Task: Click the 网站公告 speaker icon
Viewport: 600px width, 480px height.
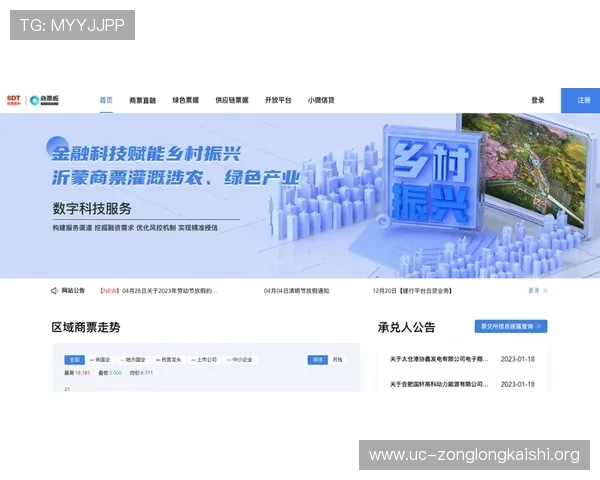Action: point(54,291)
